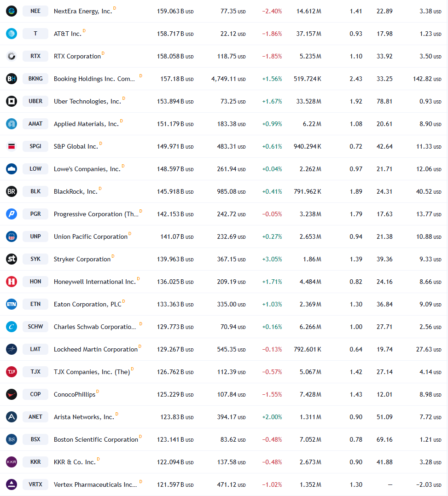Click the delayed-data D marker beside Honeywell
The image size is (448, 496).
[x=138, y=279]
